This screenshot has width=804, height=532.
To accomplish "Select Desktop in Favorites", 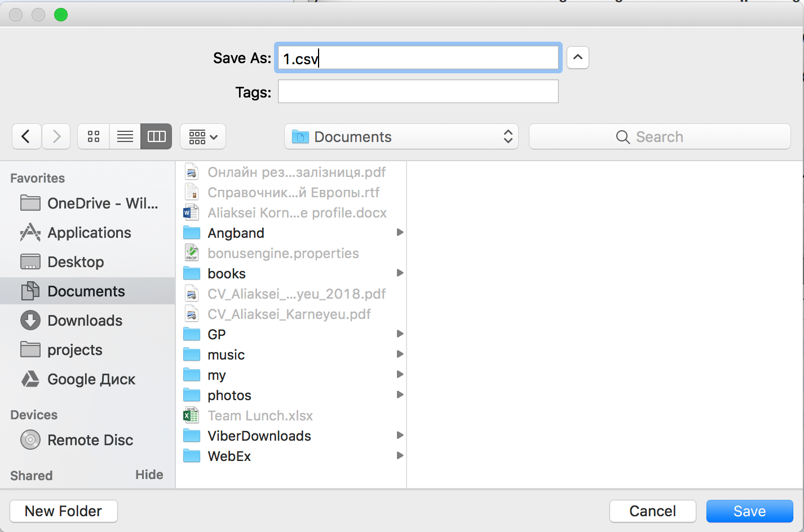I will click(76, 262).
